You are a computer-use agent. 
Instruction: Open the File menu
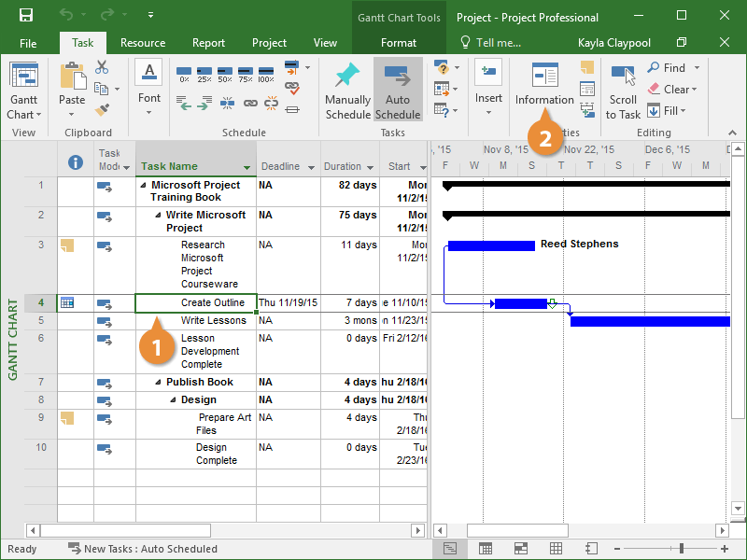[28, 43]
